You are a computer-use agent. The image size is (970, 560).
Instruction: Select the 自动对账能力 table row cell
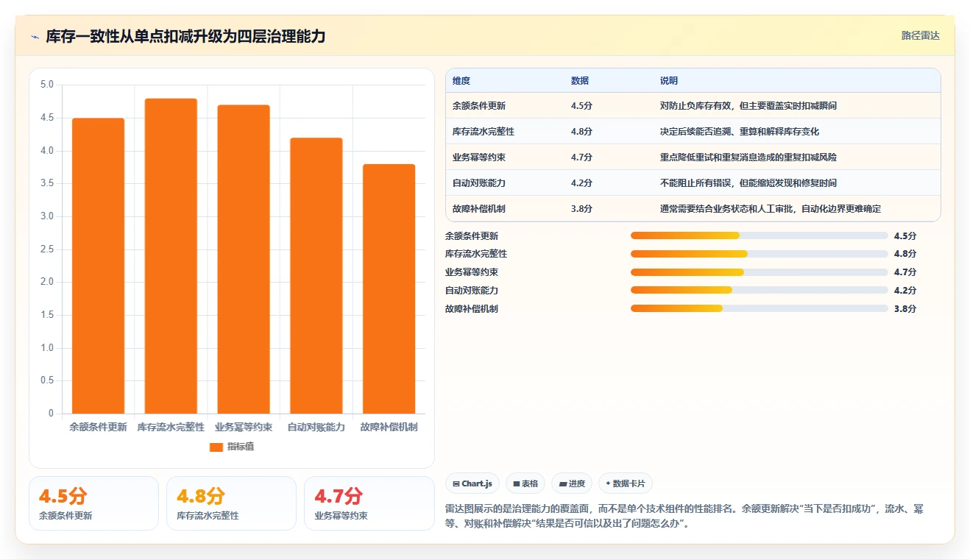(x=479, y=183)
